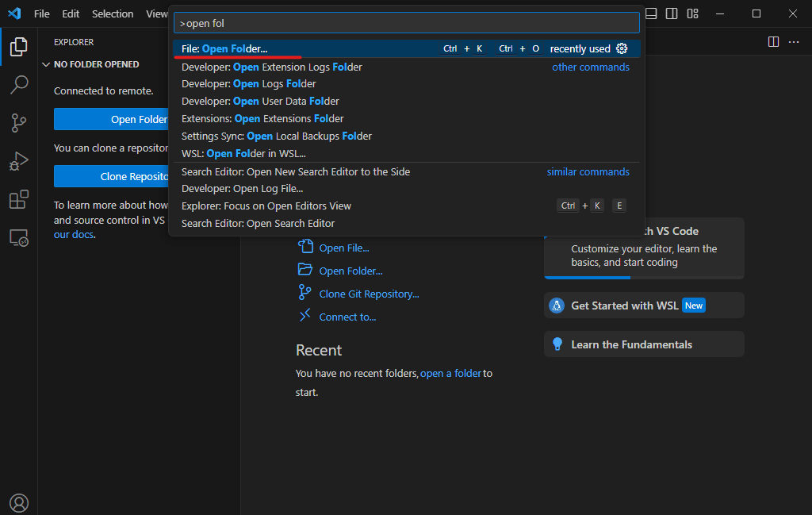Image resolution: width=812 pixels, height=515 pixels.
Task: Open Customize Layout icon in title bar
Action: coord(692,13)
